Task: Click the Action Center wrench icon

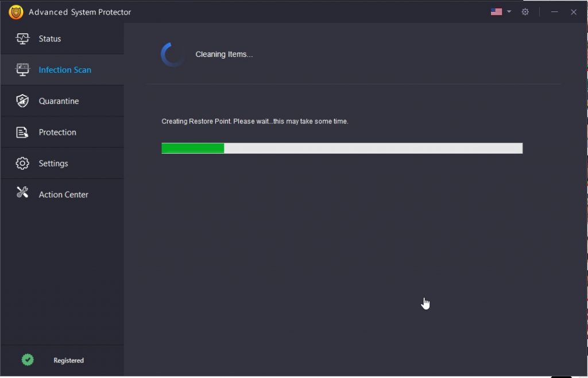Action: click(x=22, y=194)
